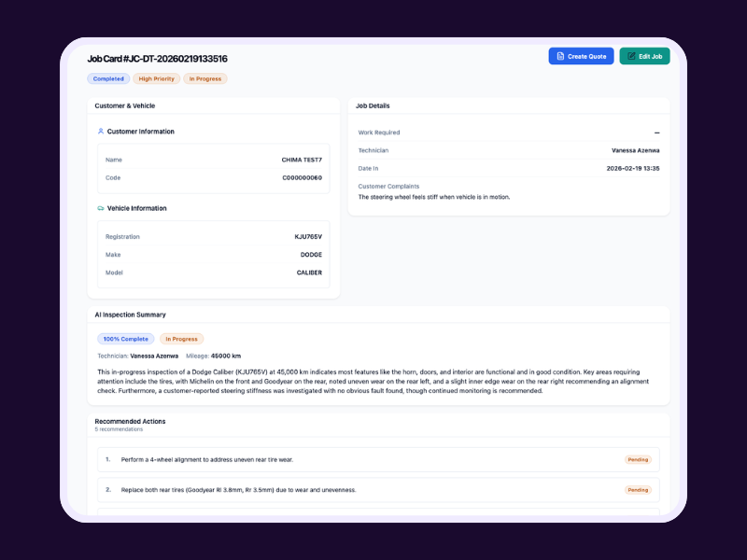Click the 100% Complete inspection badge
This screenshot has height=560, width=747.
(x=126, y=339)
